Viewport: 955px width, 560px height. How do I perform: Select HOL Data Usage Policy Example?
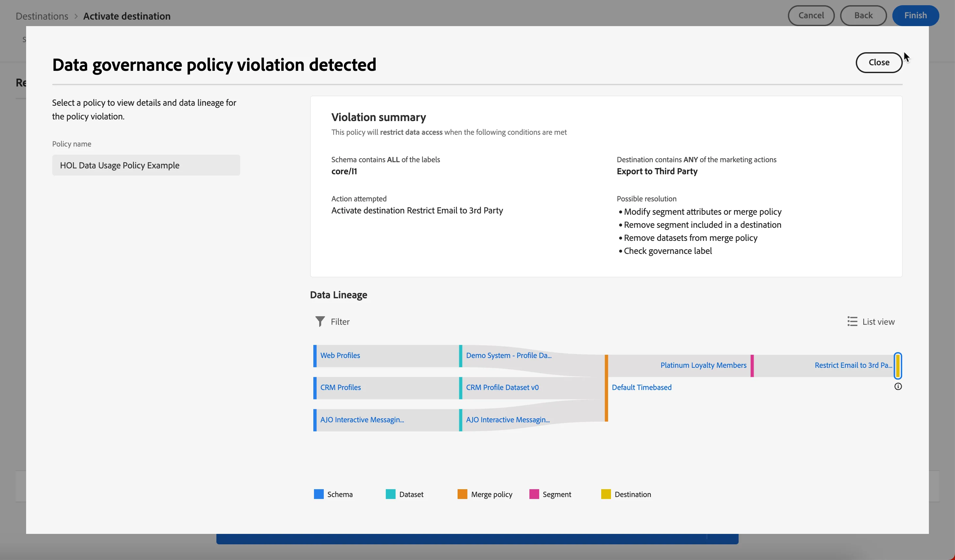pos(146,165)
